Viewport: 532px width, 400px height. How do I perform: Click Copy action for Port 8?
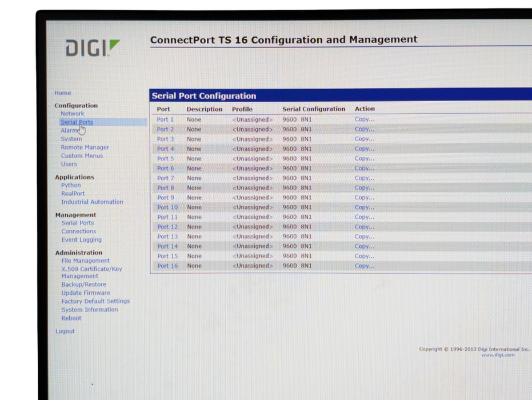[365, 187]
